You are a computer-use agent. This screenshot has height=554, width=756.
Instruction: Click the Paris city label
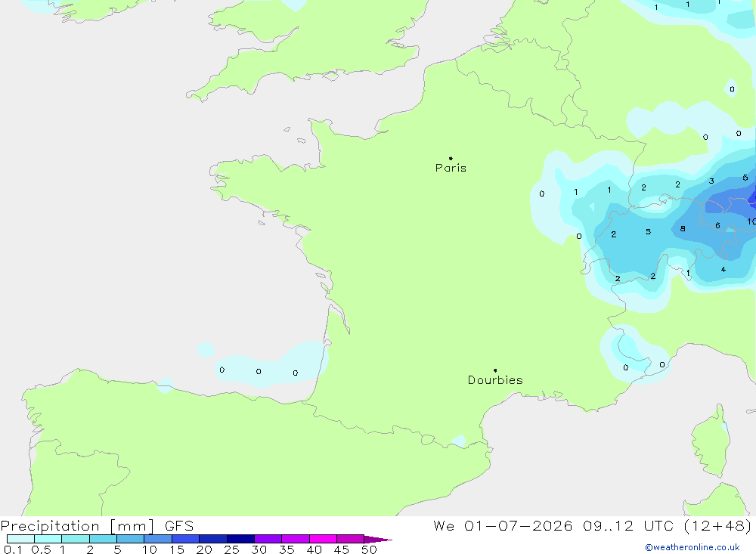coord(451,169)
